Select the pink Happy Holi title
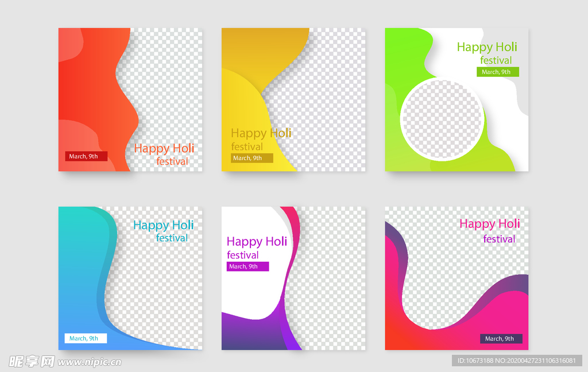Viewport: 588px width, 372px height. tap(489, 223)
